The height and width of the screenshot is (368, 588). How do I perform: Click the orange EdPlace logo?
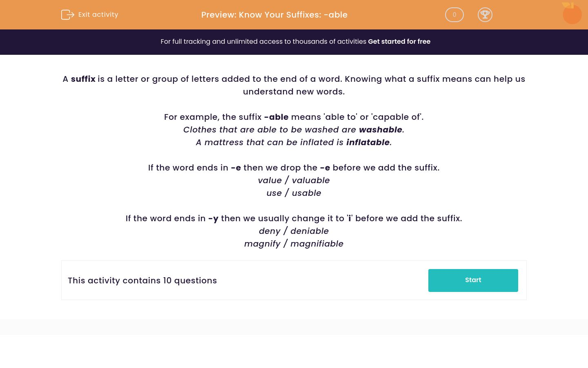pyautogui.click(x=572, y=13)
